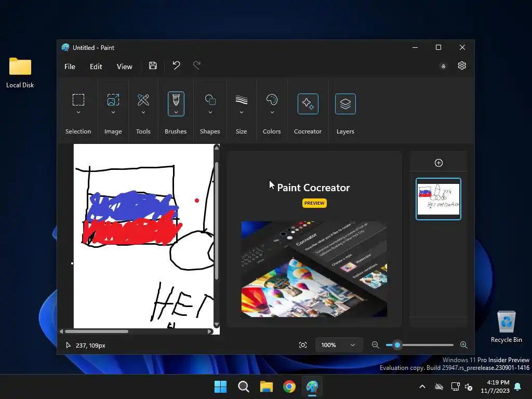Open the Local Disk desktop folder
The height and width of the screenshot is (399, 532).
pos(20,73)
